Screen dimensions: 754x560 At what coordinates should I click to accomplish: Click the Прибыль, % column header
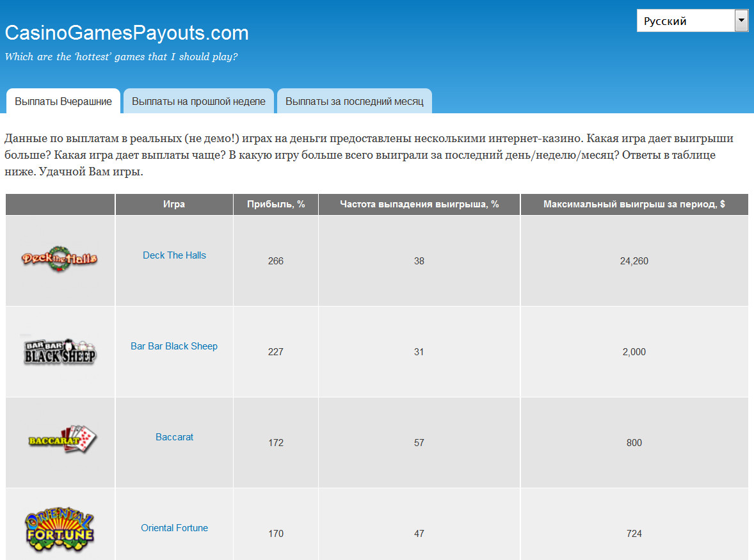(x=276, y=204)
